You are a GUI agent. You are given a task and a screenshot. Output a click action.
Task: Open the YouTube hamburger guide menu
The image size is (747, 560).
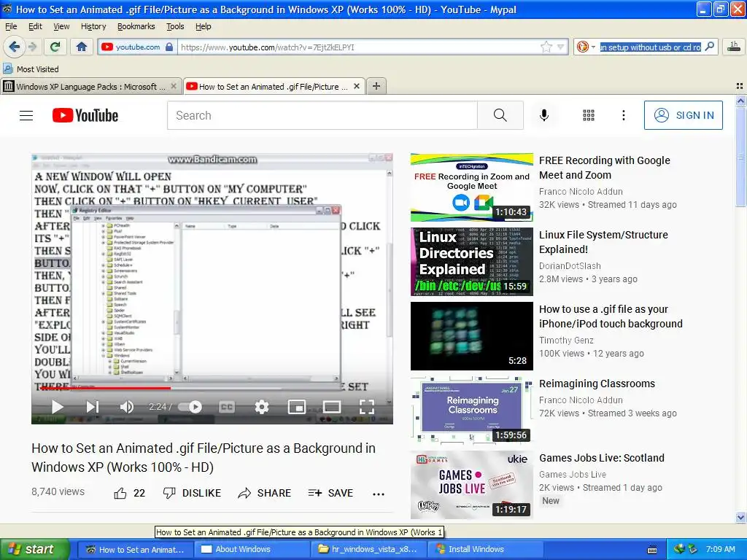point(26,115)
